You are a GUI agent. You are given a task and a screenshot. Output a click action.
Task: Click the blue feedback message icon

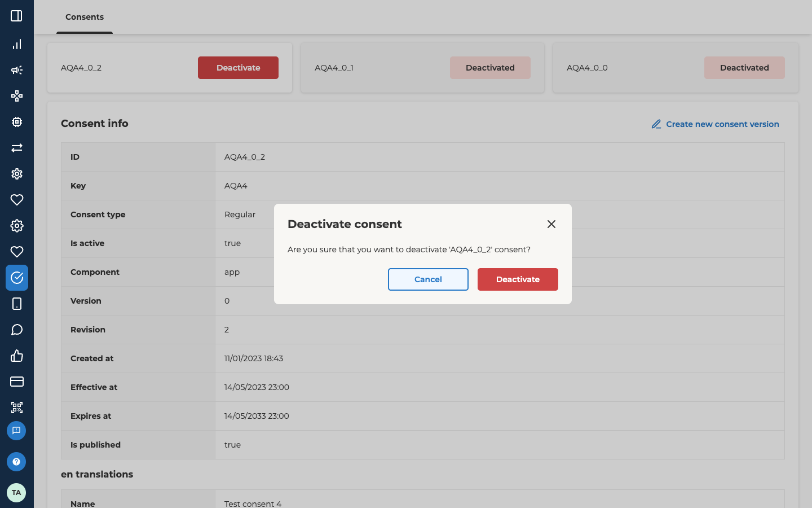click(x=16, y=431)
